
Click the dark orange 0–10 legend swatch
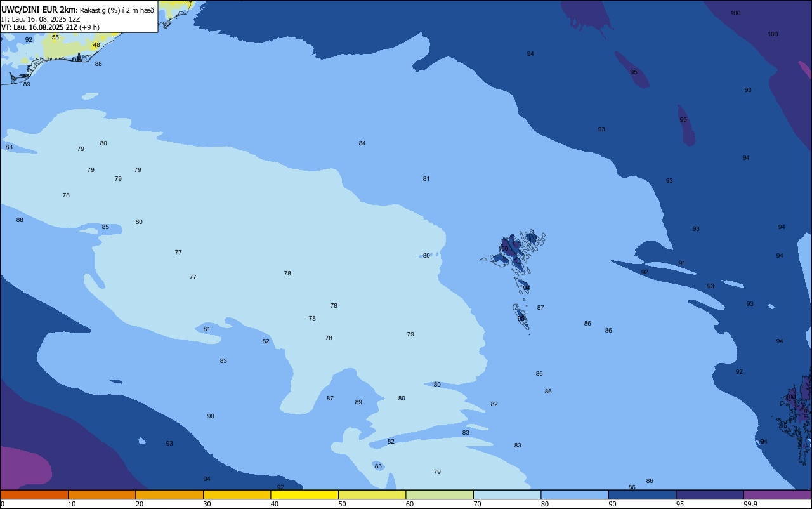click(34, 494)
